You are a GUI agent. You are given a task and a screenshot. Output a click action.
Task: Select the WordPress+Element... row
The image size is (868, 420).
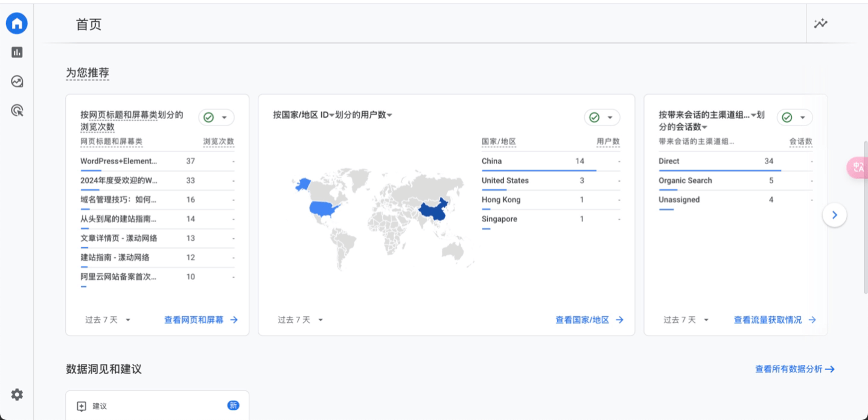[158, 162]
